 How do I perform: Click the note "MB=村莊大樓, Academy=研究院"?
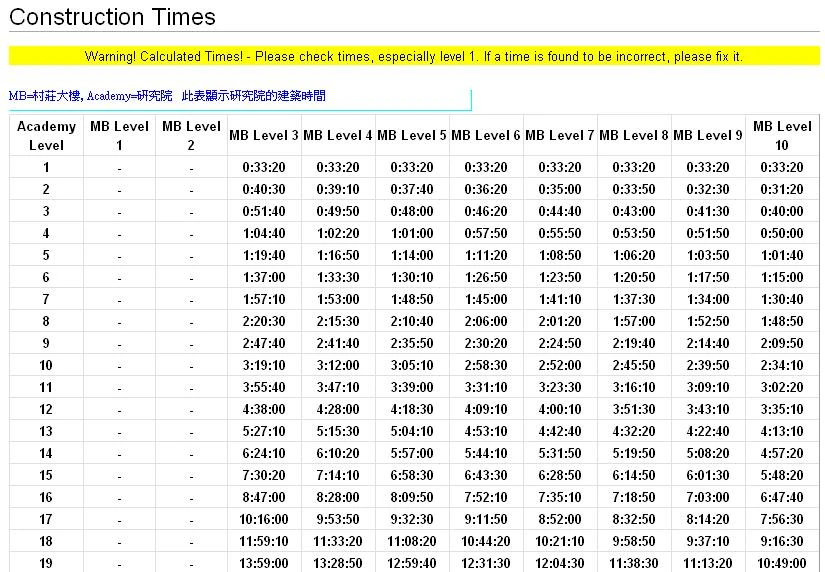[x=90, y=96]
